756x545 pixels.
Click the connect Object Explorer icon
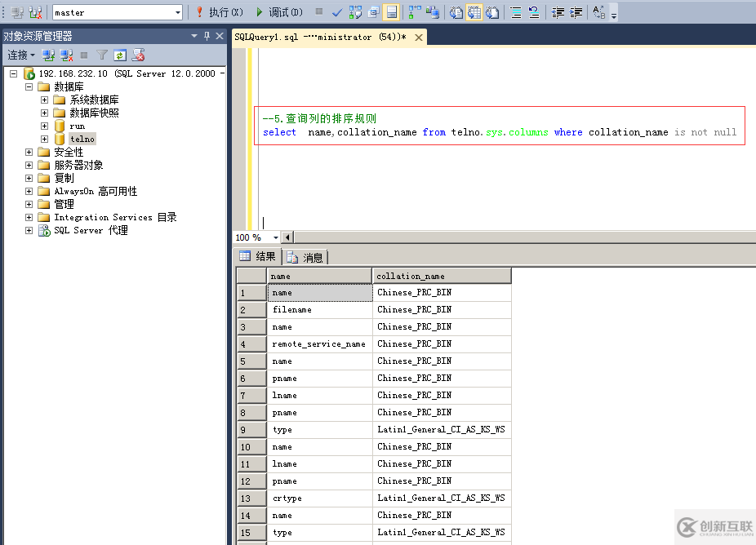point(49,55)
